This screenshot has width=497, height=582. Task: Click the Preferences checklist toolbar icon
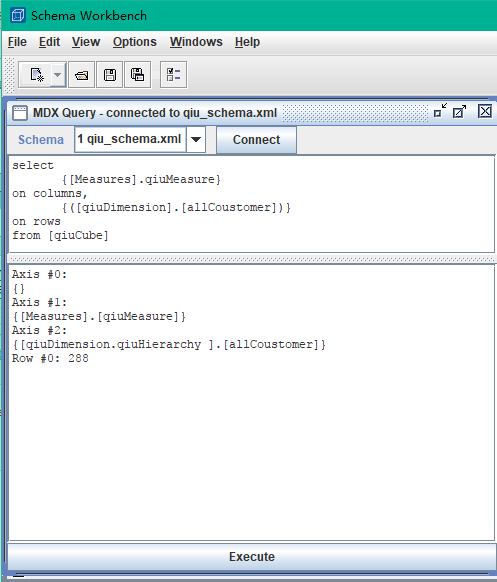(173, 75)
